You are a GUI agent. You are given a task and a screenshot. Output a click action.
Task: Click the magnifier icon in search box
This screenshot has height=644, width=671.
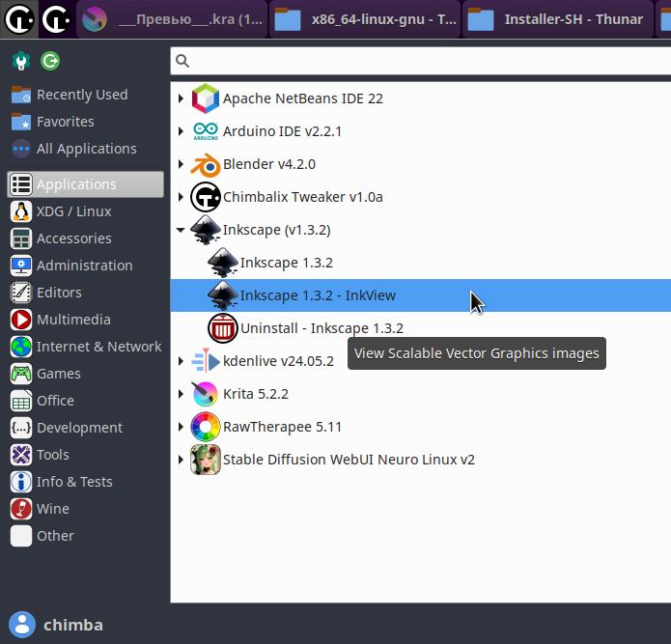click(x=182, y=61)
